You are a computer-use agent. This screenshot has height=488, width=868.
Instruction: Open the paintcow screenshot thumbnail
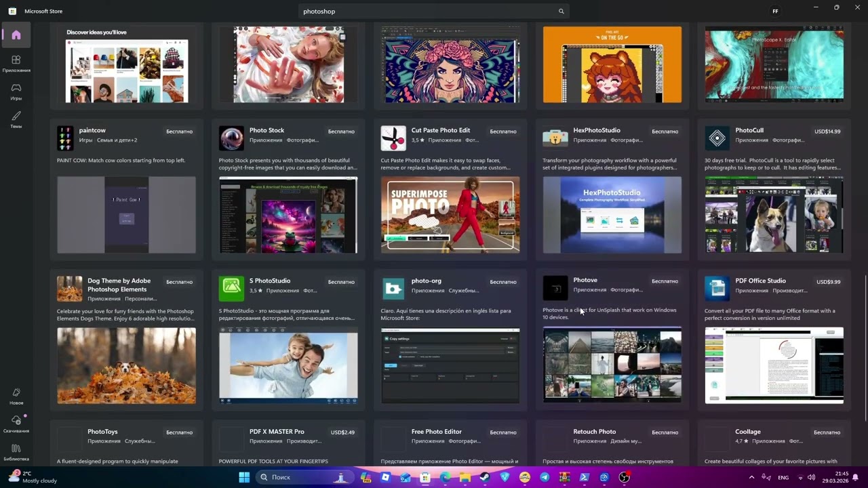point(127,215)
